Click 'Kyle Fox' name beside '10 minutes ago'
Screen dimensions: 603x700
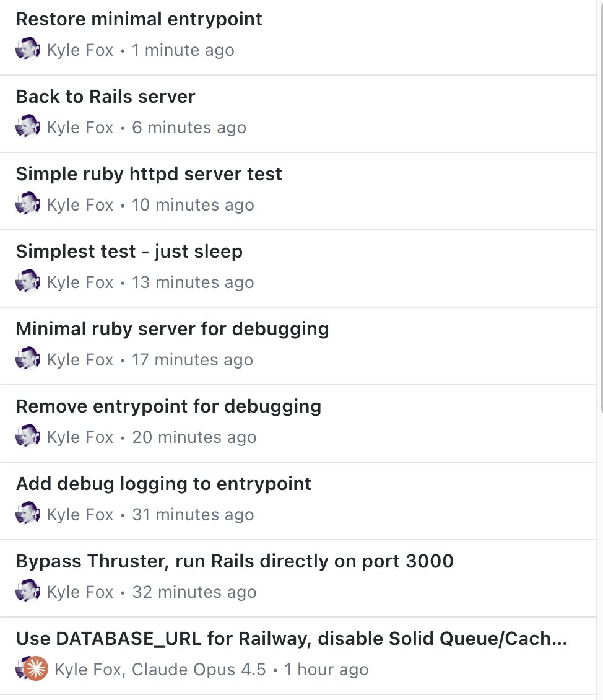pos(80,205)
